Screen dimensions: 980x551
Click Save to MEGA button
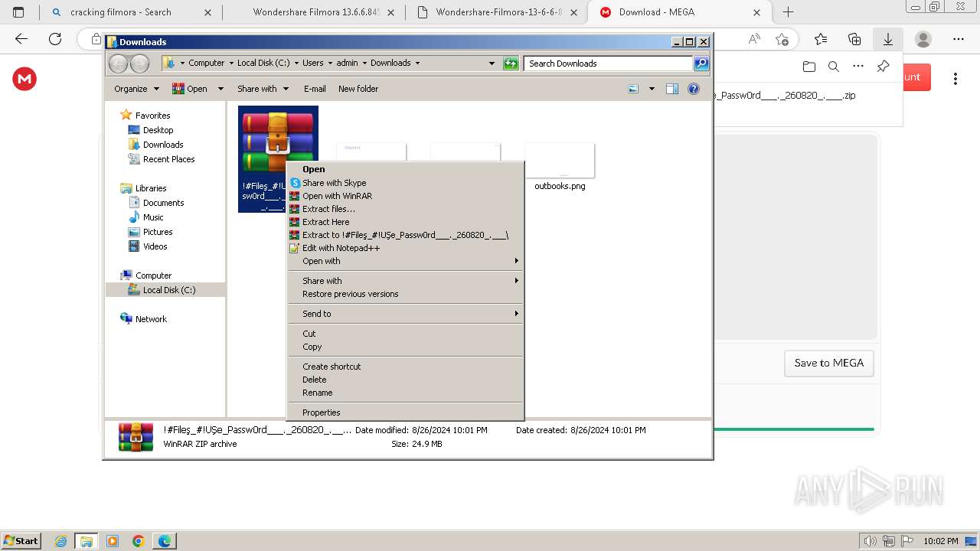tap(828, 364)
